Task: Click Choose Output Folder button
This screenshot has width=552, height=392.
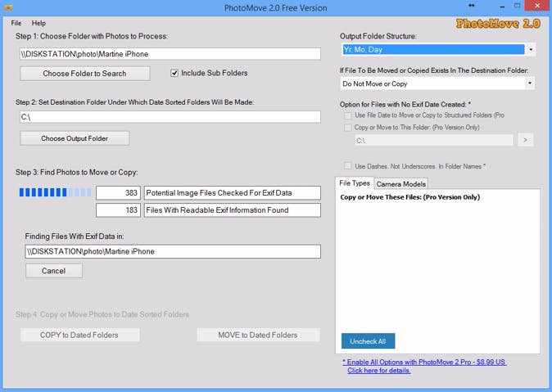Action: (x=75, y=138)
